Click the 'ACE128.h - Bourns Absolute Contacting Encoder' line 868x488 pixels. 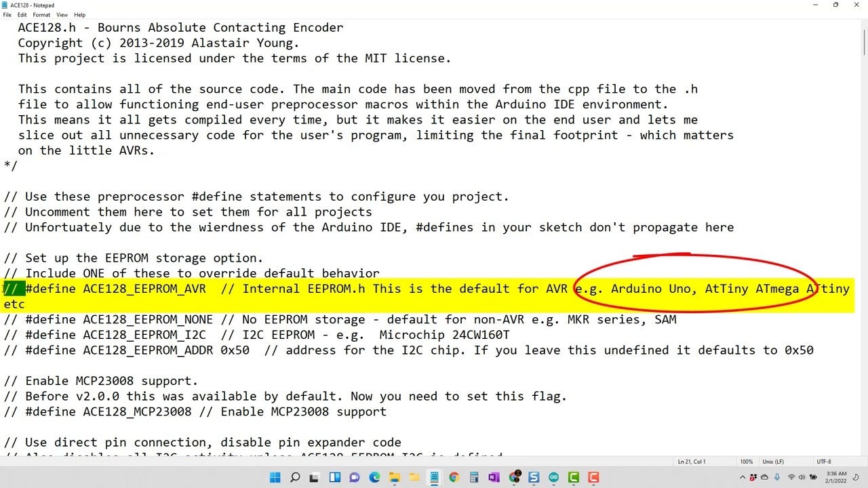180,28
